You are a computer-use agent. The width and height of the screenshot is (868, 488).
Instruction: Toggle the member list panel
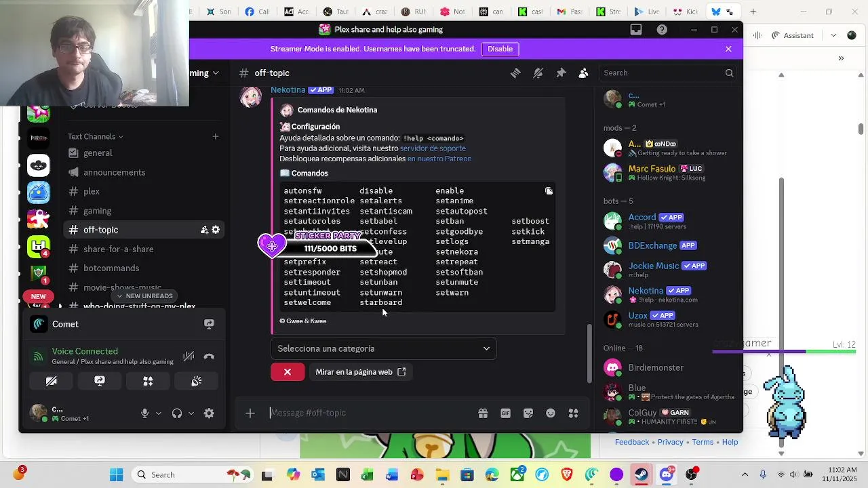(583, 73)
